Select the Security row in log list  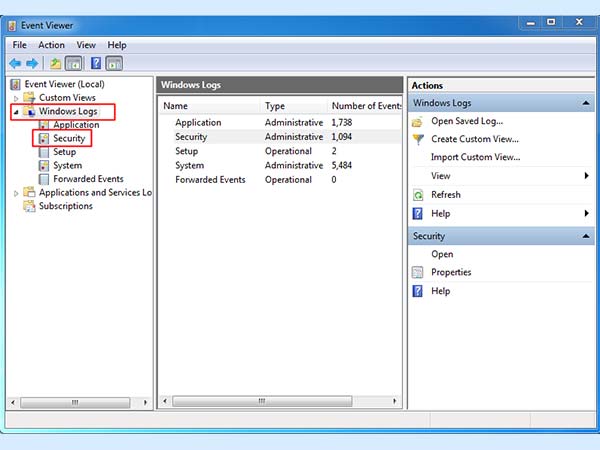click(x=191, y=136)
